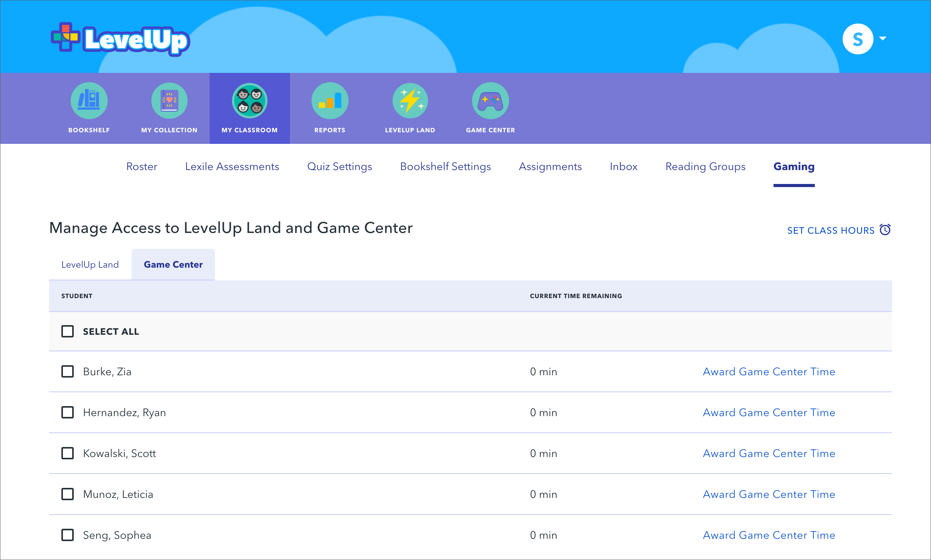The height and width of the screenshot is (560, 931).
Task: Click the LevelUp logo
Action: [120, 39]
